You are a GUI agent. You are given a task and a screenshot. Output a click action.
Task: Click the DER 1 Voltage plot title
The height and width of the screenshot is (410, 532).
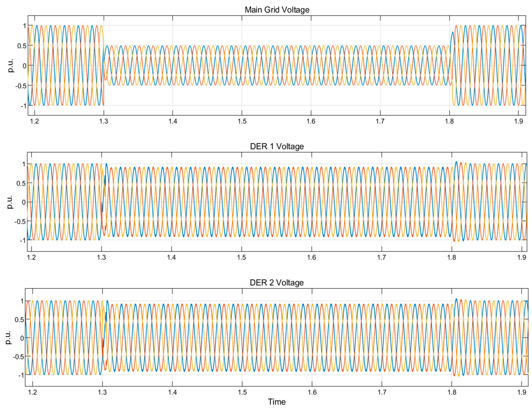click(277, 146)
